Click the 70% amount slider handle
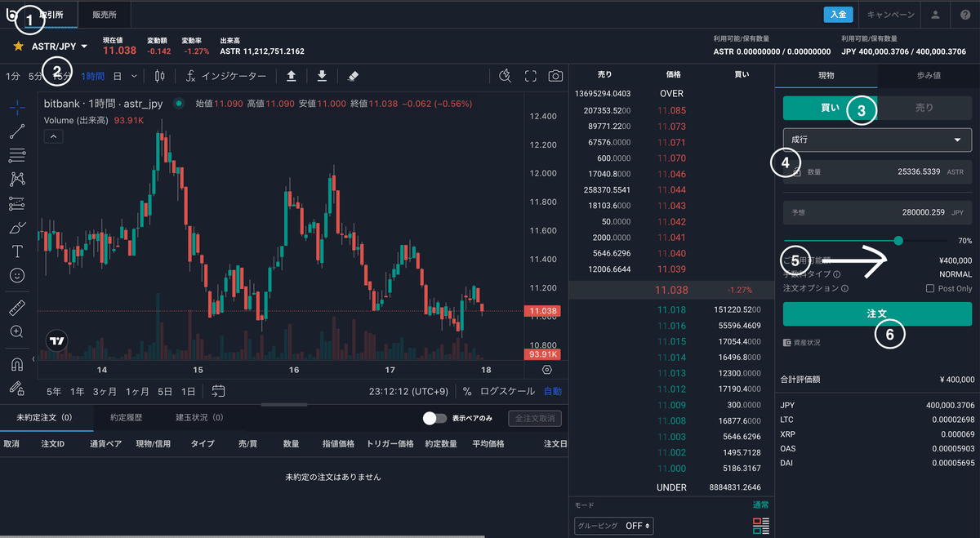 click(898, 241)
